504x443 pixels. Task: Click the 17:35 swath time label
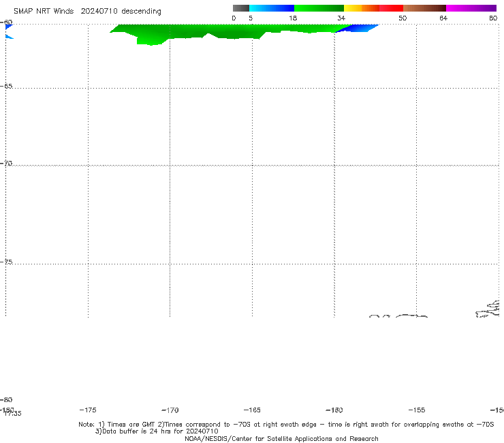pos(13,414)
